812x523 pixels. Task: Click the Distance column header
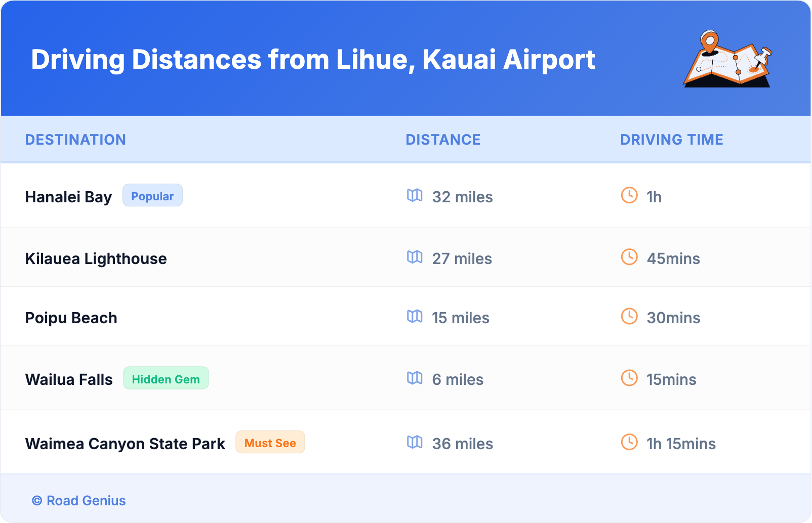click(x=443, y=140)
